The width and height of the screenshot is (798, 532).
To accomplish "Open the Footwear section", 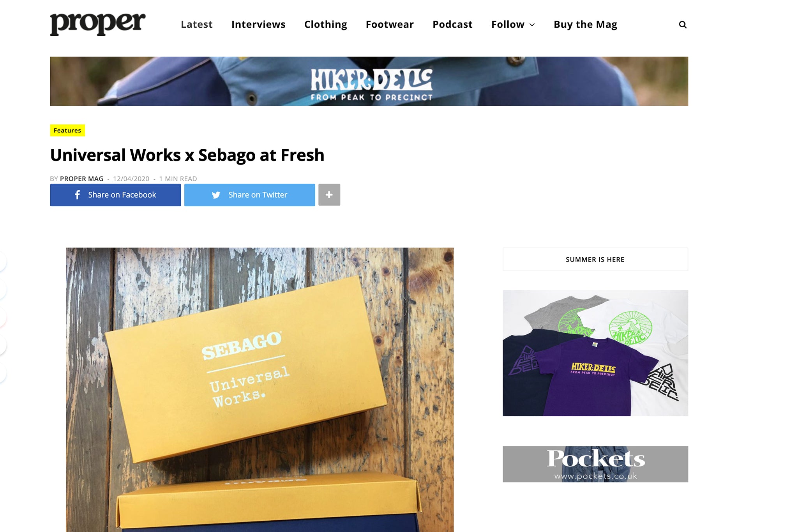I will (x=390, y=25).
